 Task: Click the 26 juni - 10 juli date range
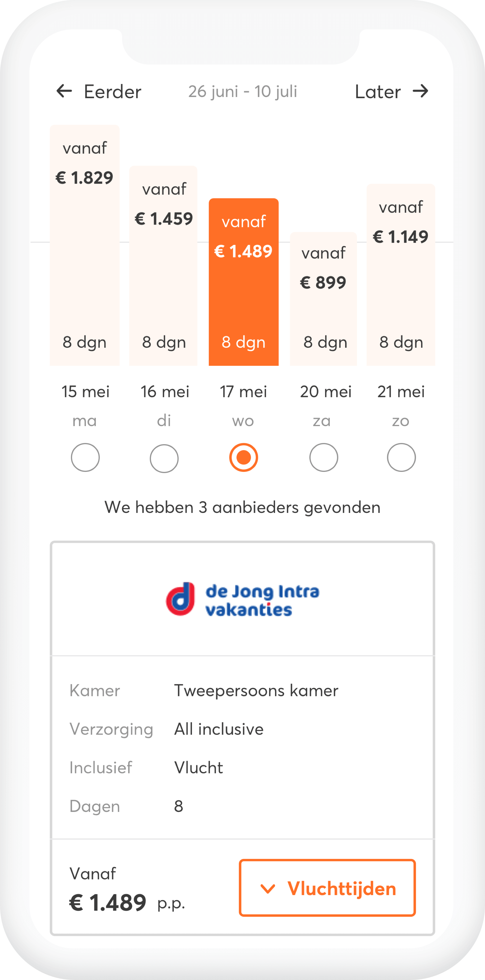[242, 92]
